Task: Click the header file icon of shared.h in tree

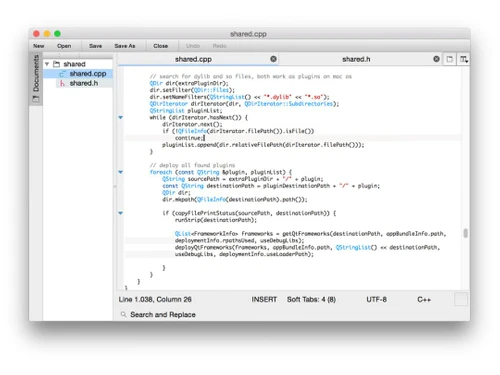Action: pyautogui.click(x=62, y=83)
